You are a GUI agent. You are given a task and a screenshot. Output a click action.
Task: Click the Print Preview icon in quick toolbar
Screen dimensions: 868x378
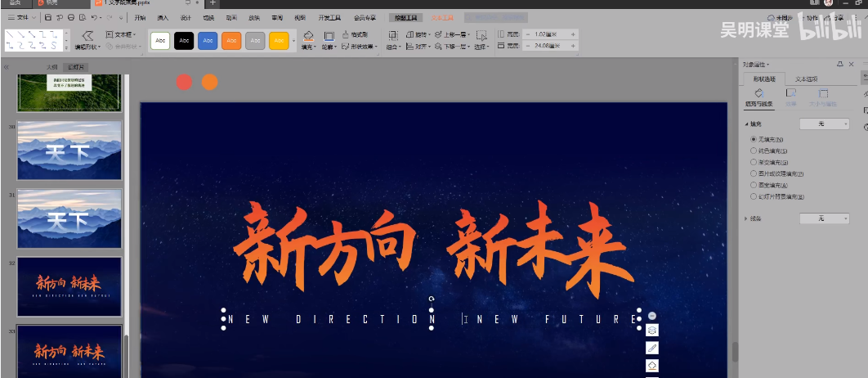(83, 18)
